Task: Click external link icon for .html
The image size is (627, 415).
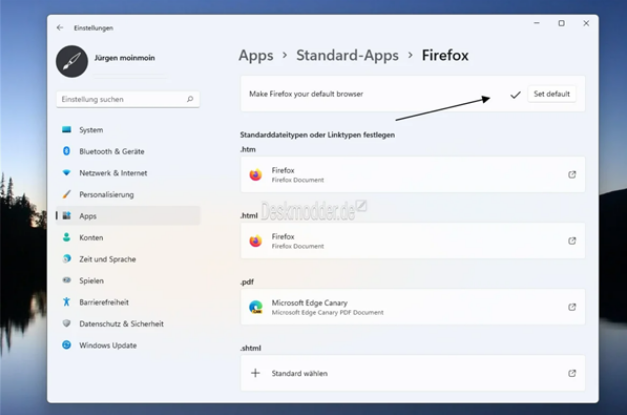Action: point(572,241)
